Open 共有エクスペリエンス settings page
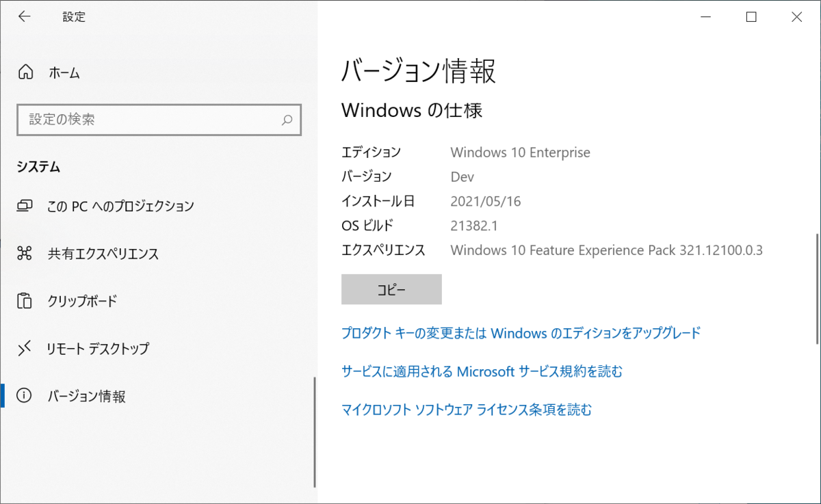821x504 pixels. pyautogui.click(x=159, y=254)
